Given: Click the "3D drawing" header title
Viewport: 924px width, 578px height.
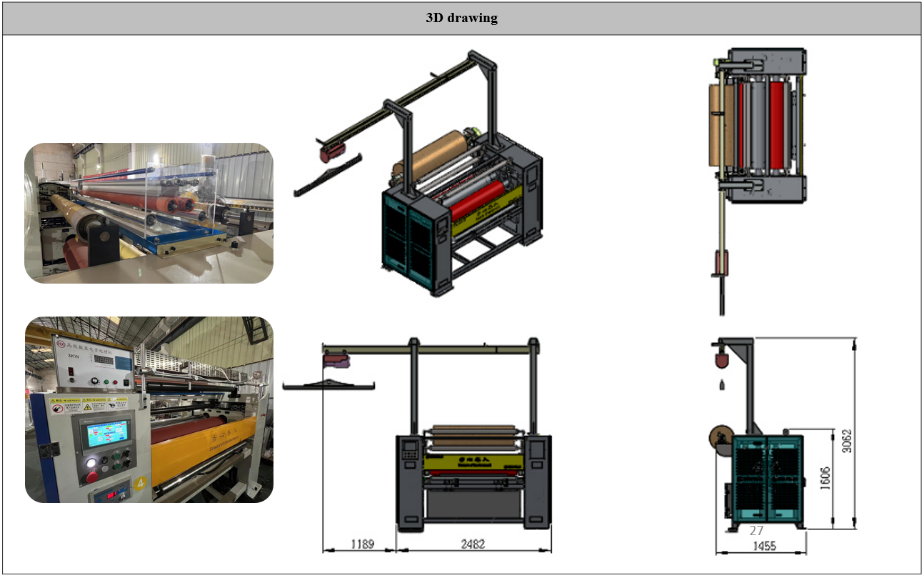Looking at the screenshot, I should [461, 19].
